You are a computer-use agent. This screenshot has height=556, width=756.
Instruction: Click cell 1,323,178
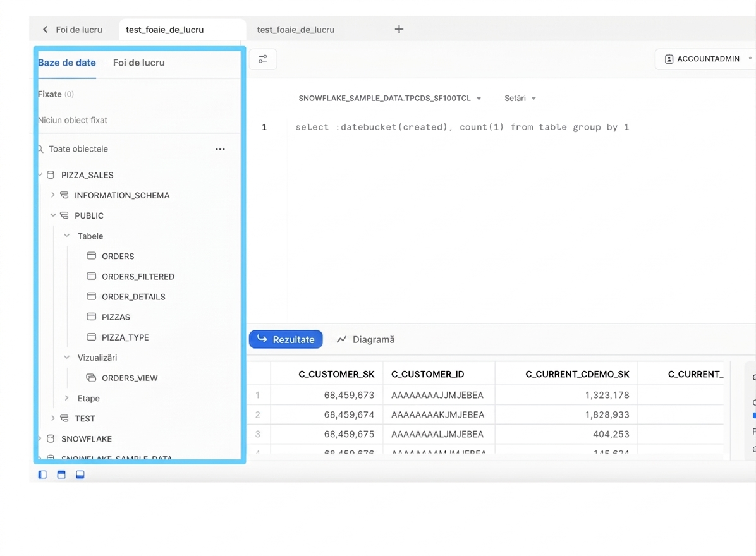tap(607, 395)
